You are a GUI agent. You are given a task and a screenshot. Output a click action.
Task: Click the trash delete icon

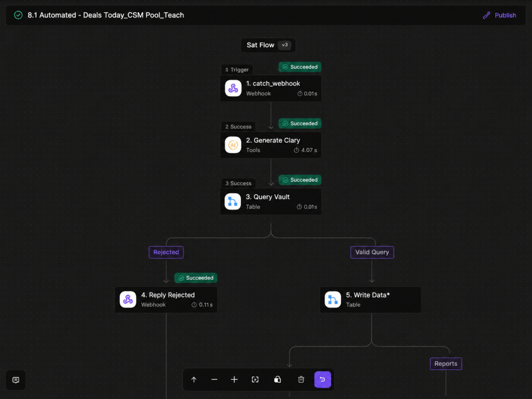pyautogui.click(x=301, y=379)
